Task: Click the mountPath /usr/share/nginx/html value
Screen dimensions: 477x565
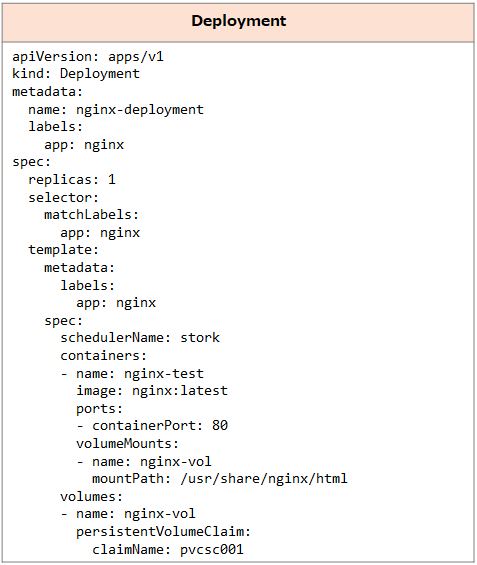Action: [264, 479]
